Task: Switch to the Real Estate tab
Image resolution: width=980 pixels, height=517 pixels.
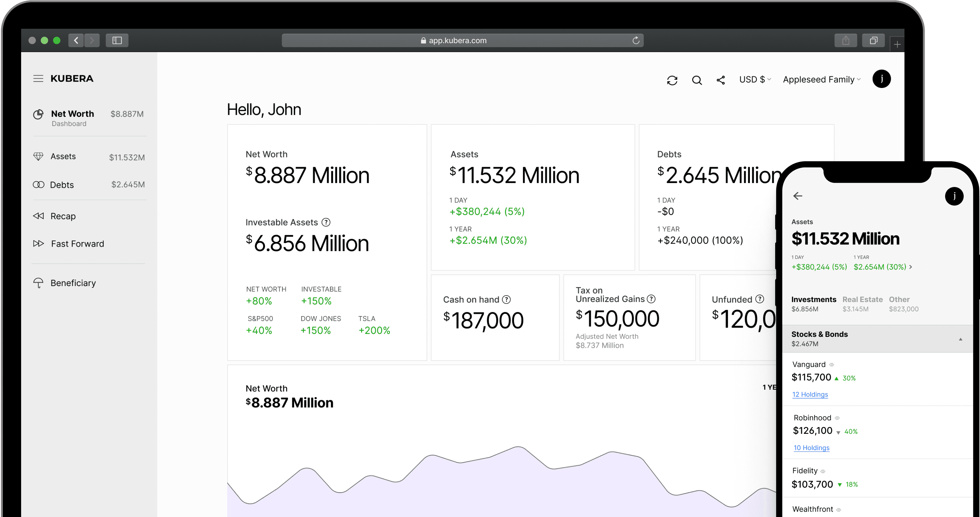Action: tap(862, 299)
